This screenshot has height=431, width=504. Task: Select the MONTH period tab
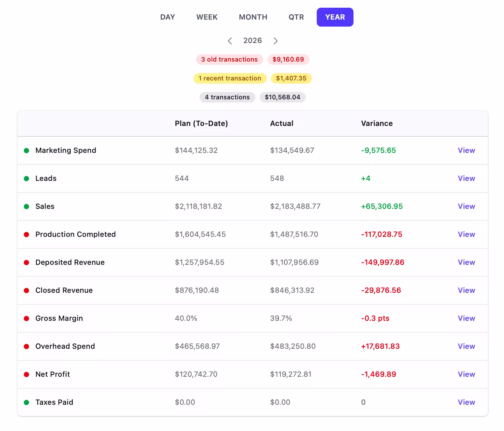(x=253, y=17)
